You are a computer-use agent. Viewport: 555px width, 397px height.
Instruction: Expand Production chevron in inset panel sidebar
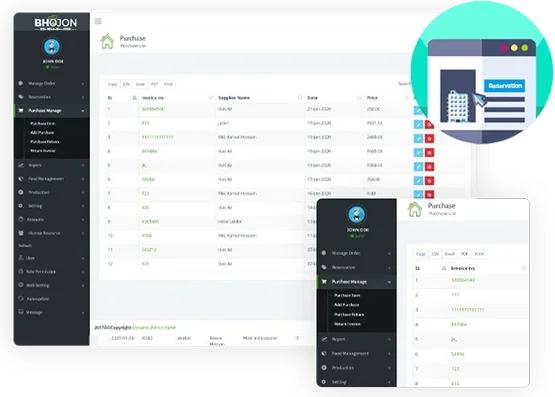pyautogui.click(x=389, y=368)
